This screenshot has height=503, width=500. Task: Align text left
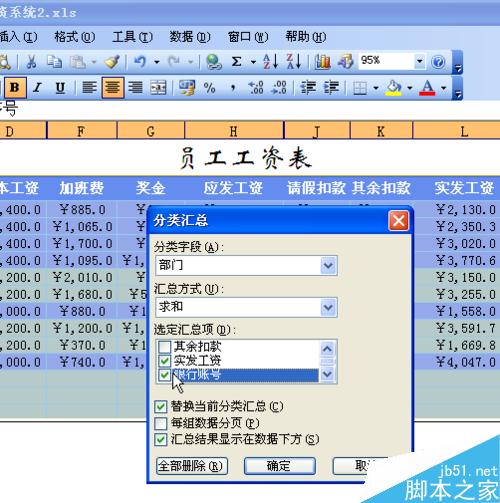point(89,88)
